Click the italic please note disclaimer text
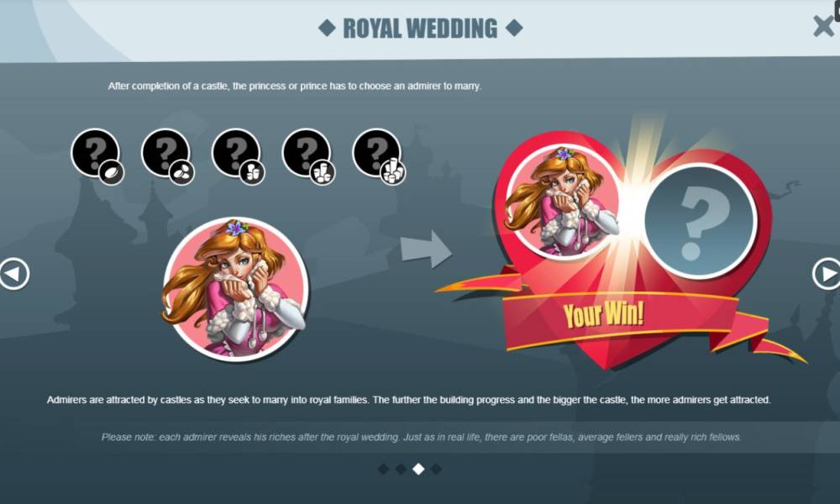 pos(421,437)
